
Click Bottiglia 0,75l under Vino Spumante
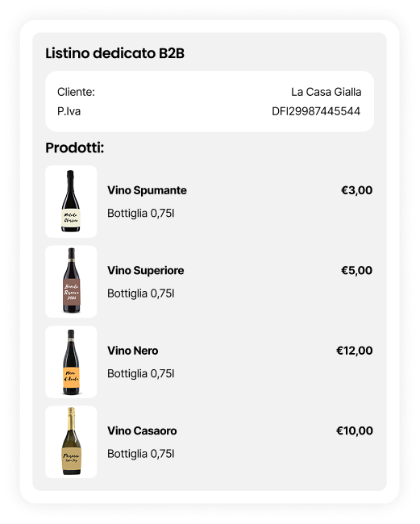tap(140, 213)
